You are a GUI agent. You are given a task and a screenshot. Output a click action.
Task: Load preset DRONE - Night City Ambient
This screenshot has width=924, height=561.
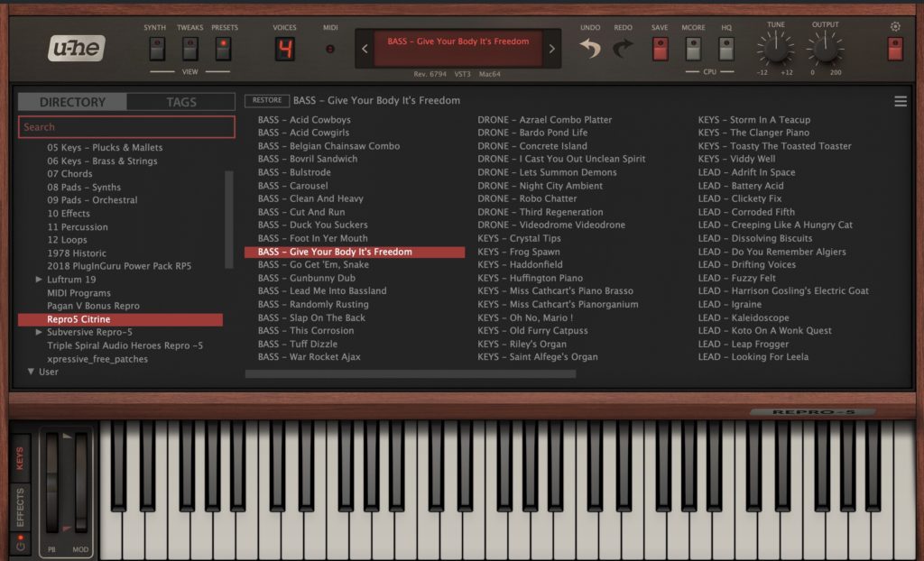click(x=540, y=186)
